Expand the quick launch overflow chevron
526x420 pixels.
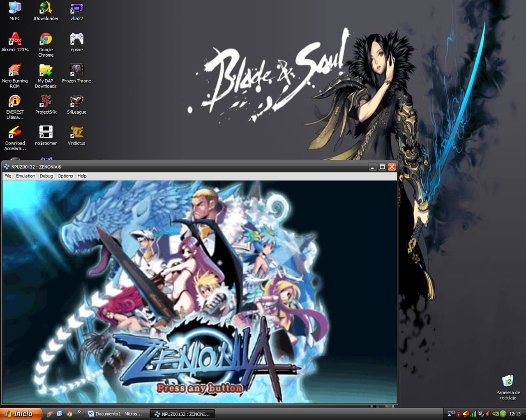(79, 412)
